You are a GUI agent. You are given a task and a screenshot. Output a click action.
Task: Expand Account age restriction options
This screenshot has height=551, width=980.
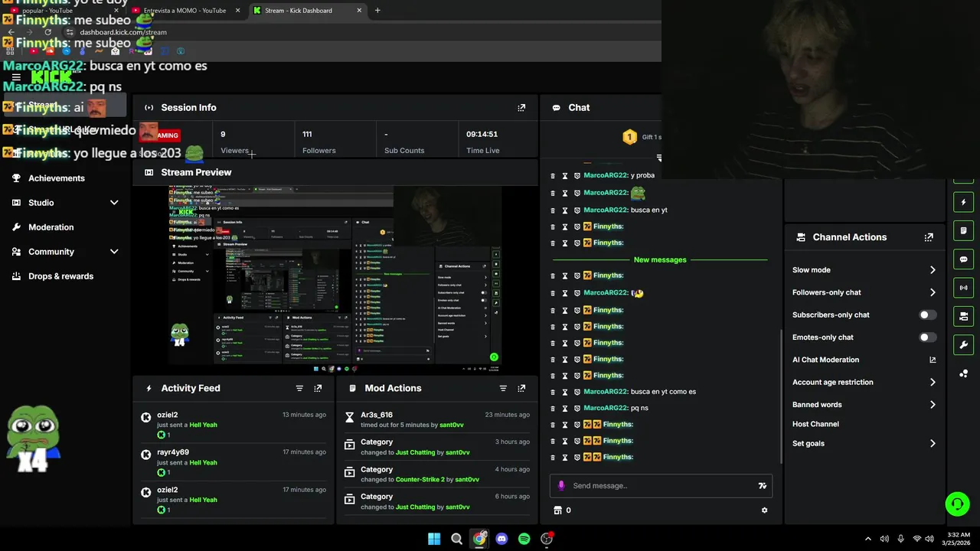coord(933,382)
